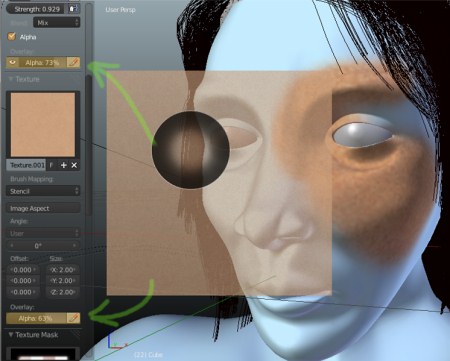Click the eye icon beside Alpha 73%
450x361 pixels.
(x=13, y=62)
